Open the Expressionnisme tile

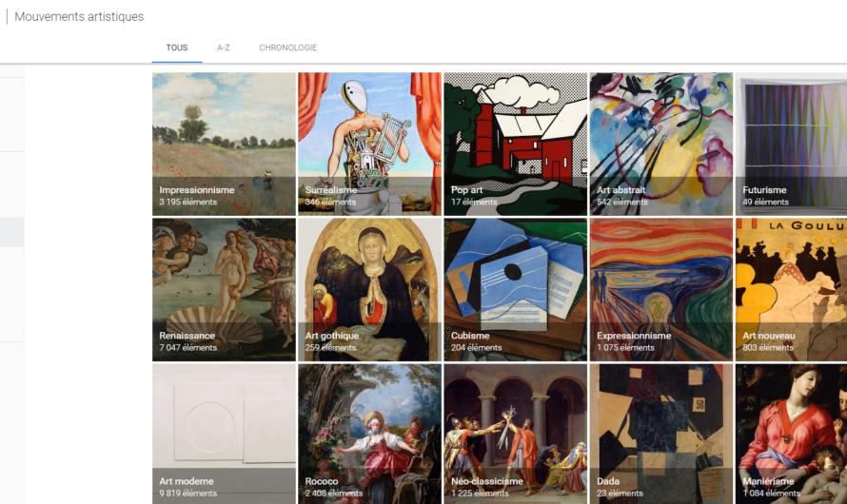(661, 290)
